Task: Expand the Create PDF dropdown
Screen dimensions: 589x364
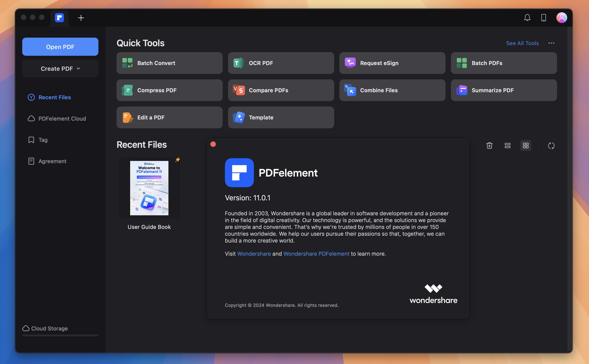Action: (60, 69)
